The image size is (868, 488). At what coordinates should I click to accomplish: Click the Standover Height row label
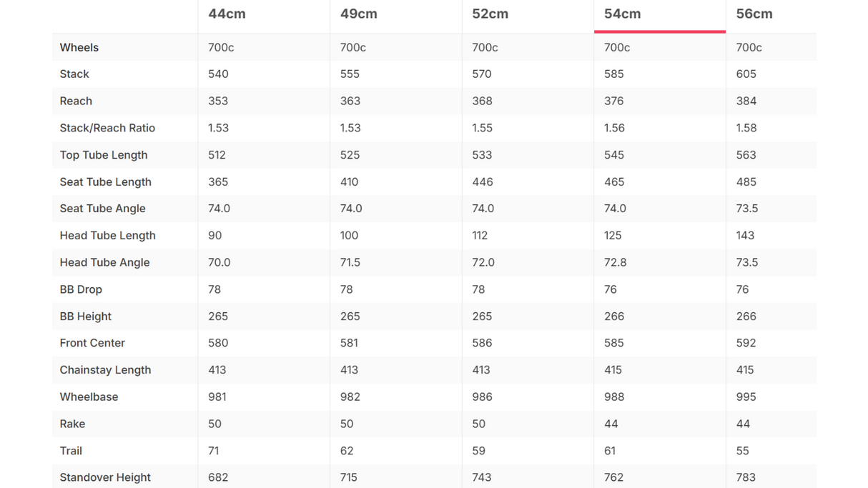click(105, 477)
